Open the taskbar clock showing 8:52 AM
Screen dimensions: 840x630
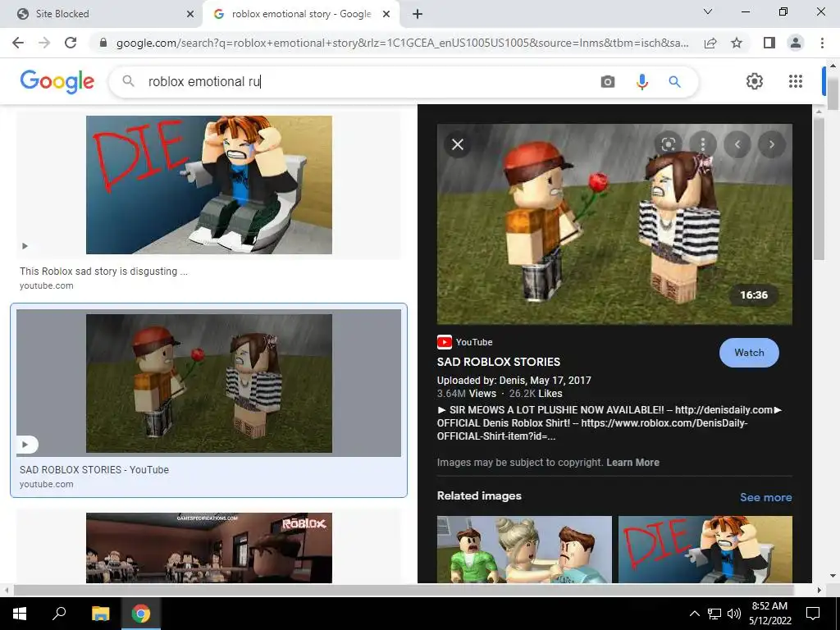click(769, 614)
